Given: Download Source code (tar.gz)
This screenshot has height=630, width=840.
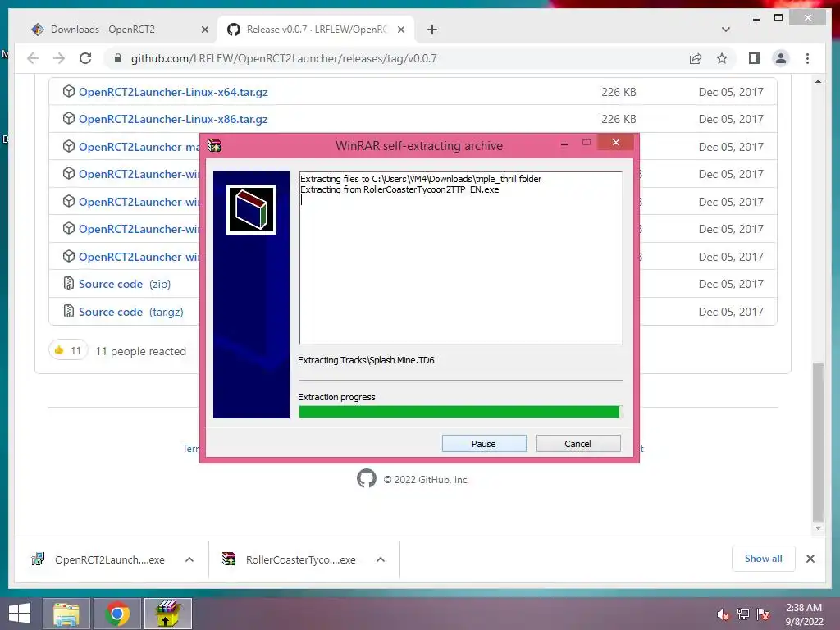Looking at the screenshot, I should (130, 312).
